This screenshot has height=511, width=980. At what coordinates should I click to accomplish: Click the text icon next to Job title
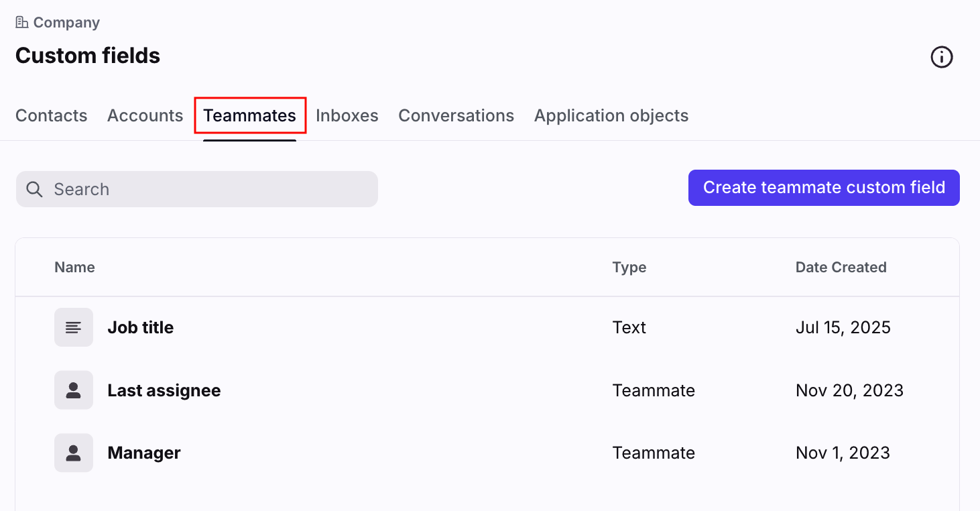tap(74, 327)
